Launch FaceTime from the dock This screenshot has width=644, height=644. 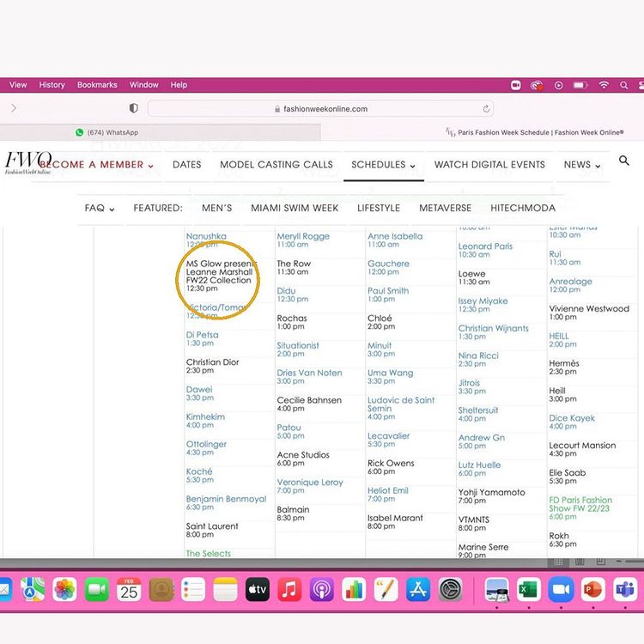point(97,589)
